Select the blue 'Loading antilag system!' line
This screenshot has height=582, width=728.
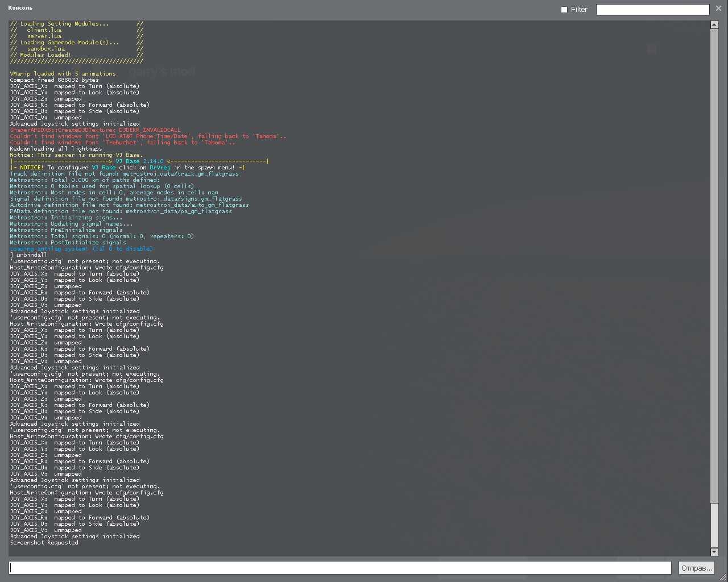pos(81,249)
